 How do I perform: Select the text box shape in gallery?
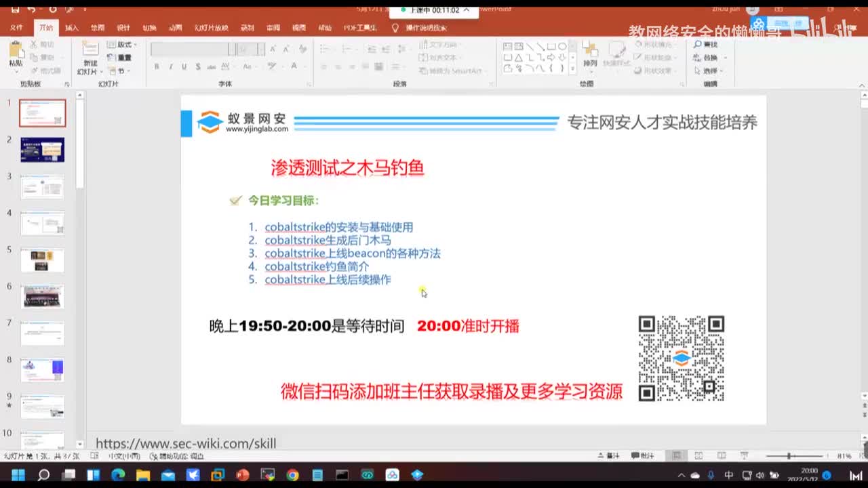click(508, 46)
